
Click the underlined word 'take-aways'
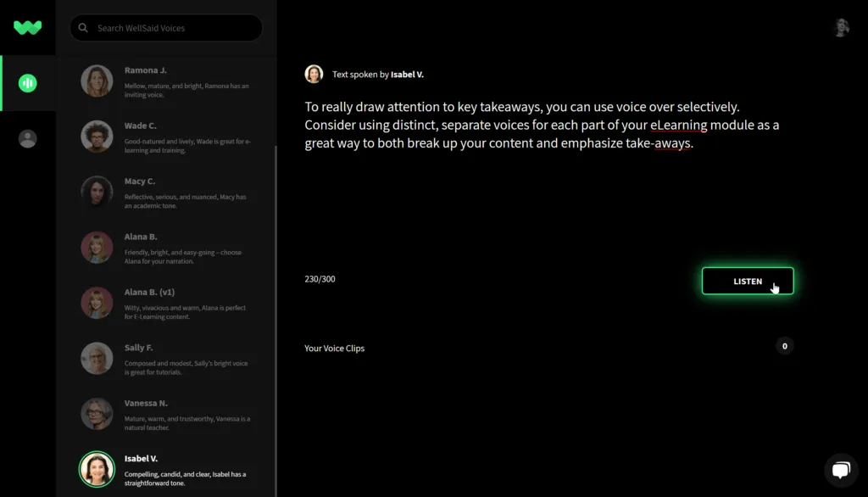pyautogui.click(x=658, y=143)
